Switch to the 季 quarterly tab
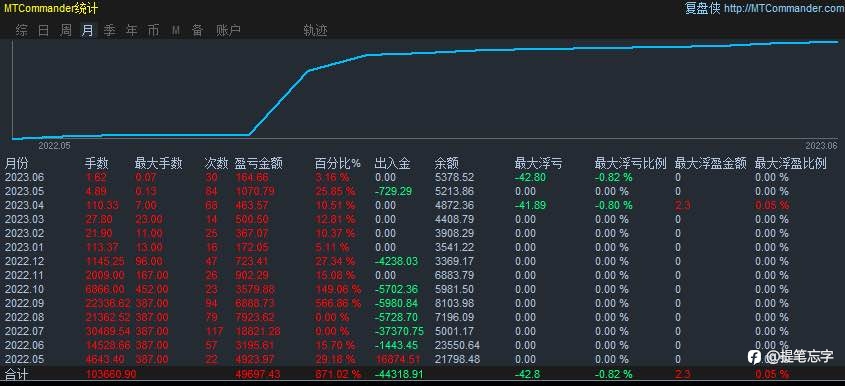Viewport: 845px width, 386px height. [109, 30]
